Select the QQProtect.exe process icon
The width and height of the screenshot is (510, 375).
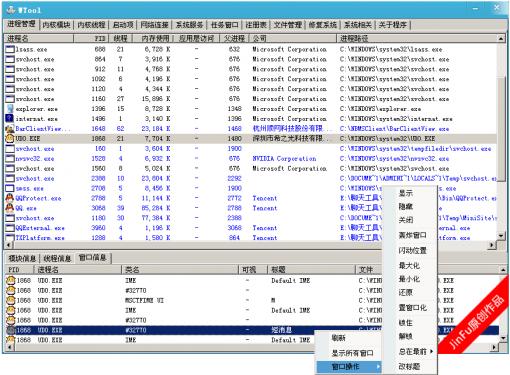click(x=10, y=198)
